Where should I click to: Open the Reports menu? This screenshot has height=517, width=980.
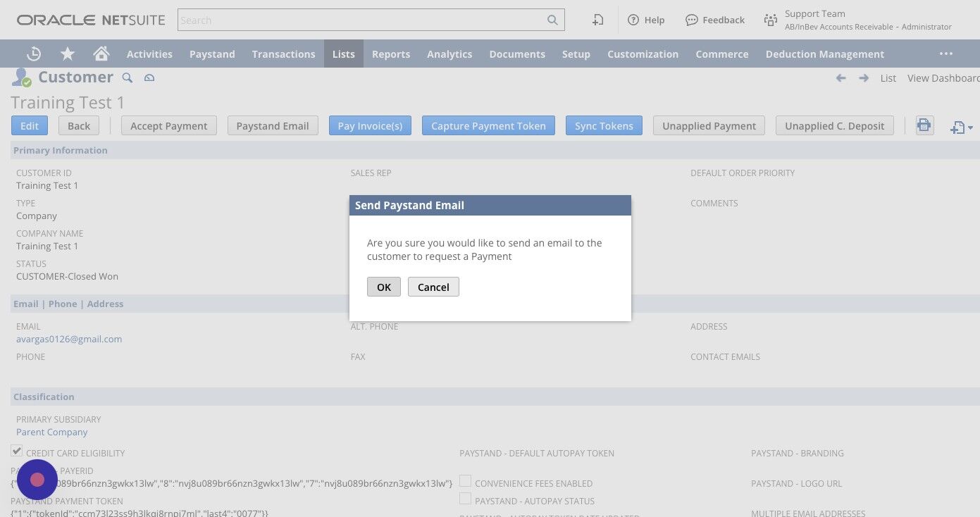(391, 54)
